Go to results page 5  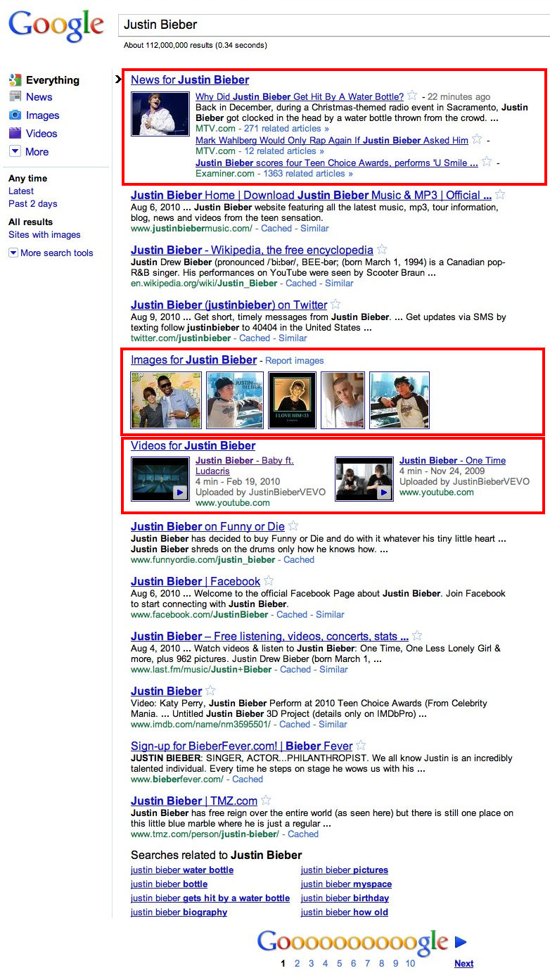pos(339,963)
